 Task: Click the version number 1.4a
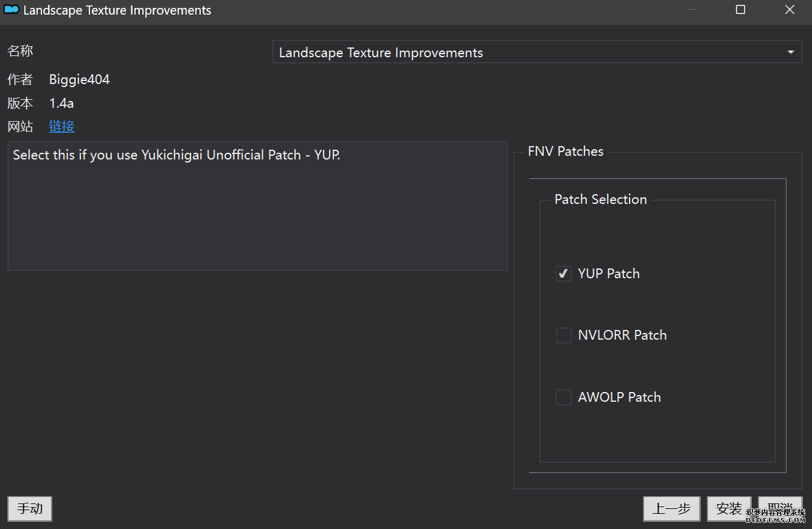coord(61,103)
